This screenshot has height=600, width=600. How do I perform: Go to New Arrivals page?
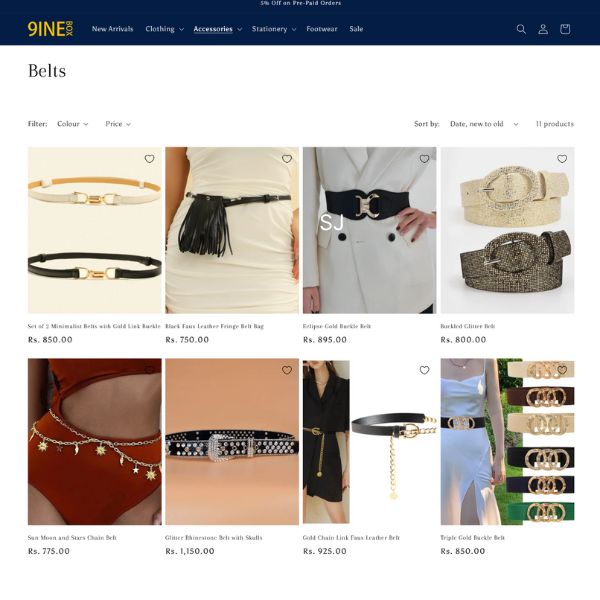[112, 29]
